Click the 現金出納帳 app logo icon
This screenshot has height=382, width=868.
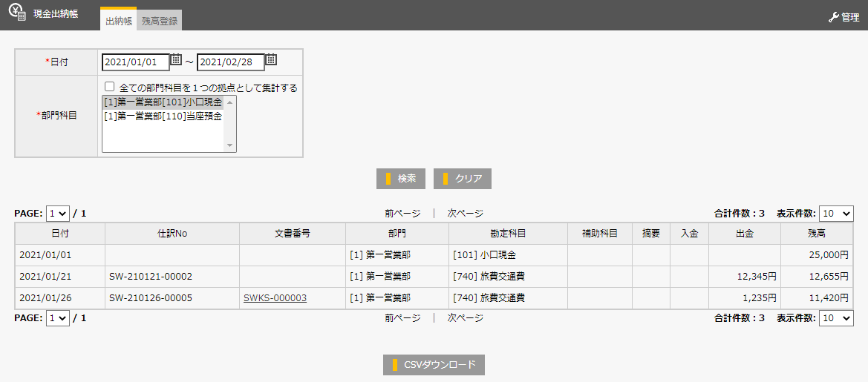tap(17, 12)
